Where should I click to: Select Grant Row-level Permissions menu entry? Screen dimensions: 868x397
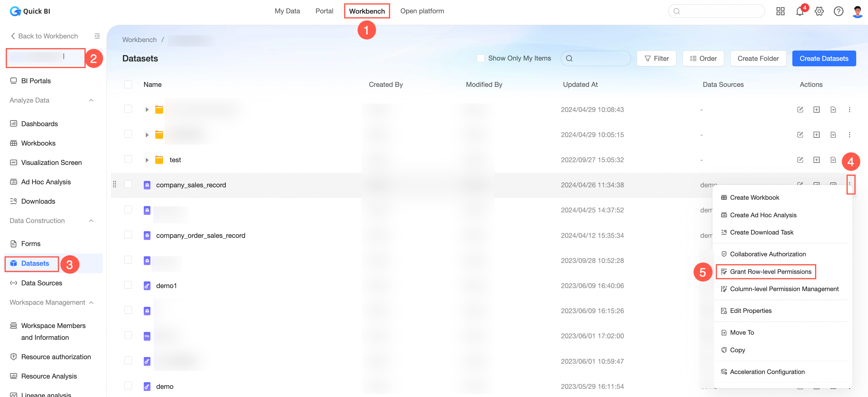point(770,272)
